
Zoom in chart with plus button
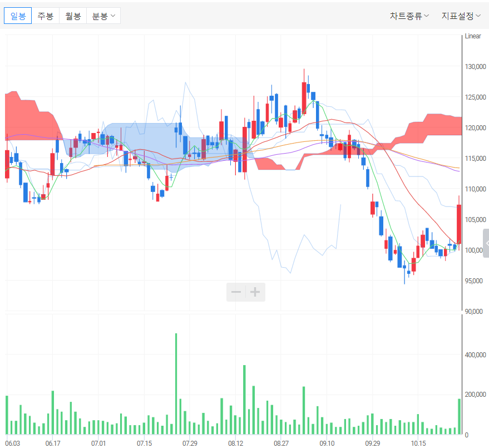[x=255, y=292]
